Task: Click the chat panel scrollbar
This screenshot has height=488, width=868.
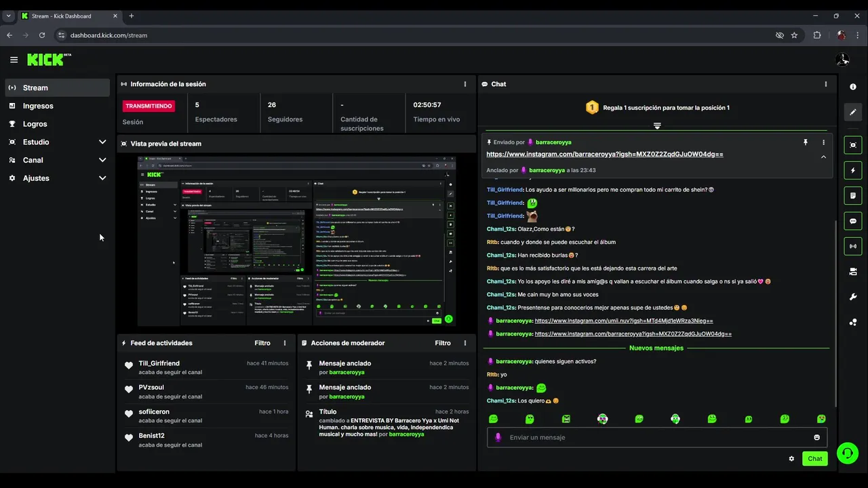Action: click(835, 313)
